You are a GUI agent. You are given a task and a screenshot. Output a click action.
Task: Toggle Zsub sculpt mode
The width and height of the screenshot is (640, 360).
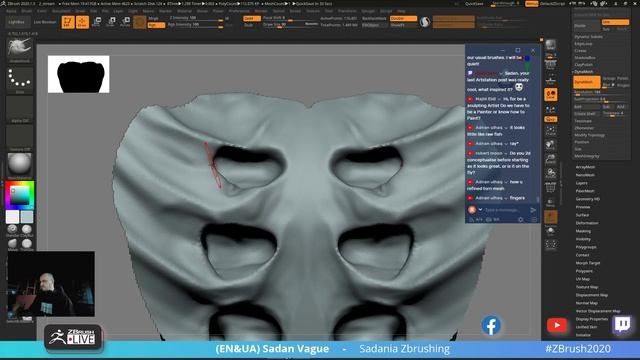click(x=249, y=25)
